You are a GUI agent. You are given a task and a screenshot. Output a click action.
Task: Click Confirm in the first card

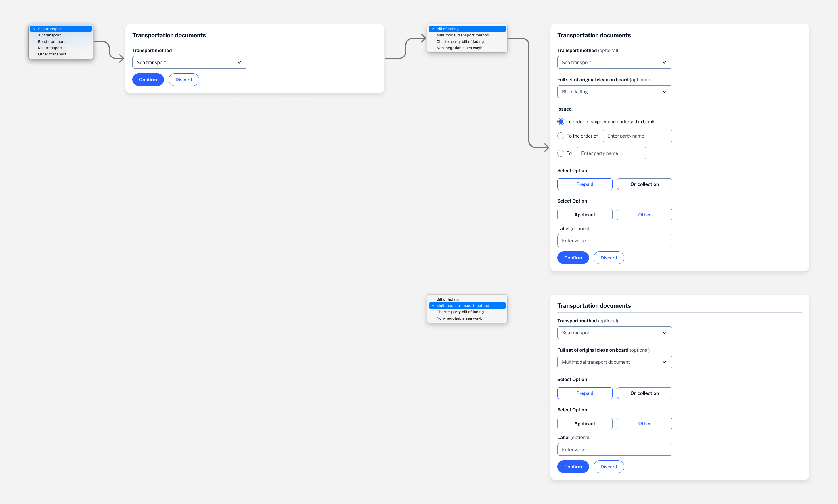click(148, 80)
